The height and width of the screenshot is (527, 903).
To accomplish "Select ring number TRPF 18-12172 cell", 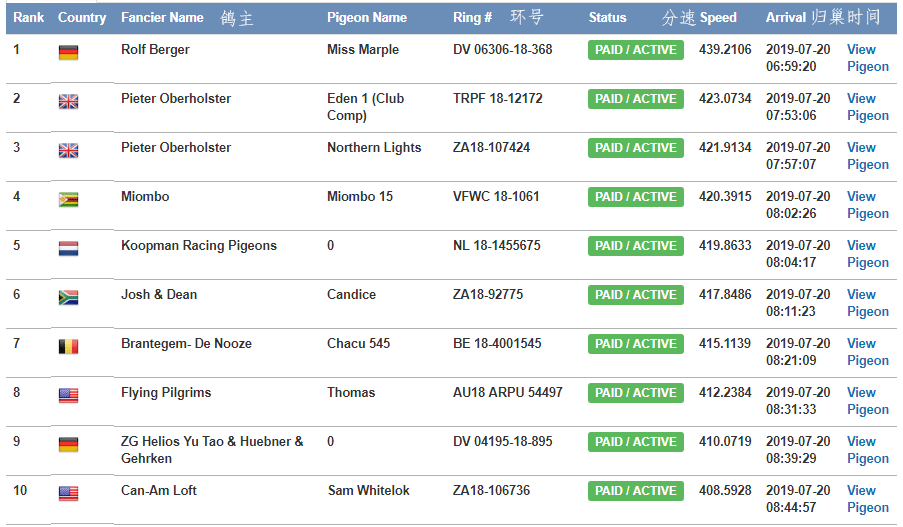I will pyautogui.click(x=497, y=99).
